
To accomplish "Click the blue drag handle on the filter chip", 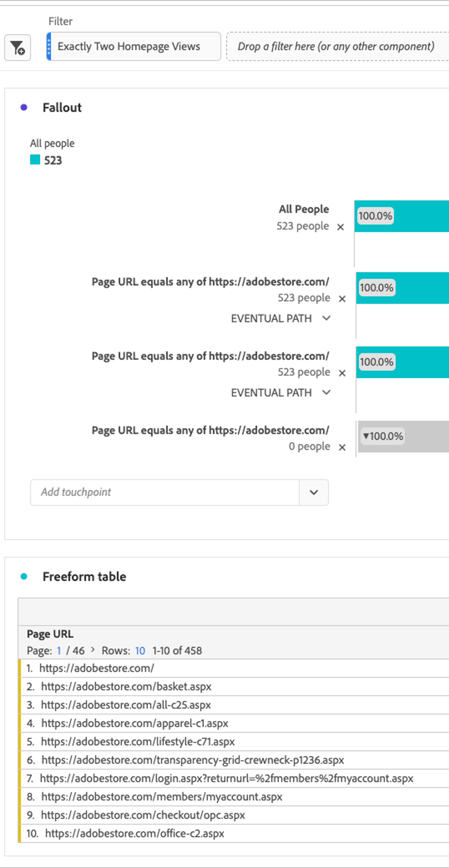I will pos(49,47).
